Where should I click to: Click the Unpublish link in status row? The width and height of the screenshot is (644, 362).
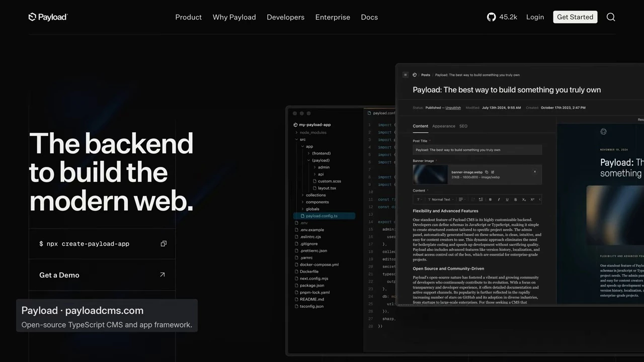453,108
